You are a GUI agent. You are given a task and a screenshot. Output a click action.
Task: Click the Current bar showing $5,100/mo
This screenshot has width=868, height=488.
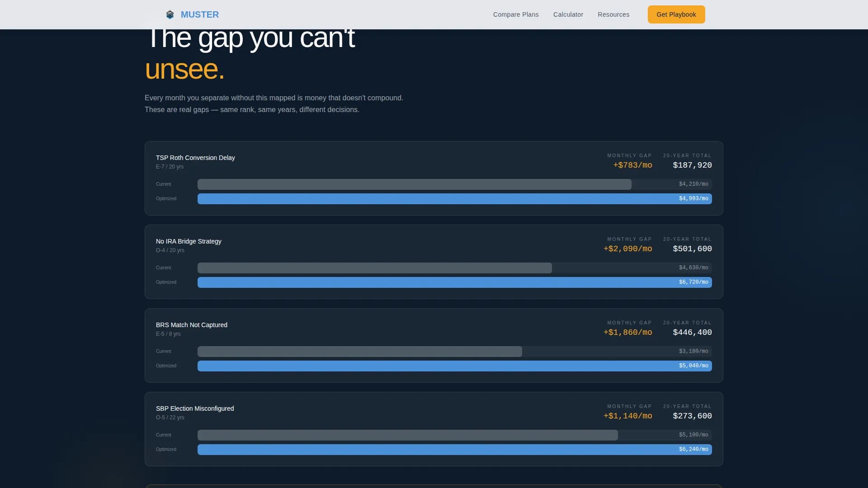pos(455,435)
